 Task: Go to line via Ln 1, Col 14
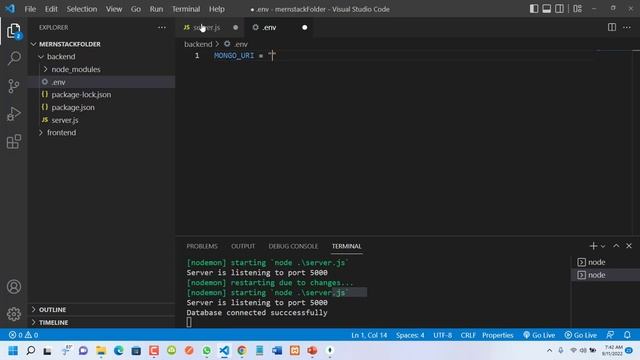point(369,335)
